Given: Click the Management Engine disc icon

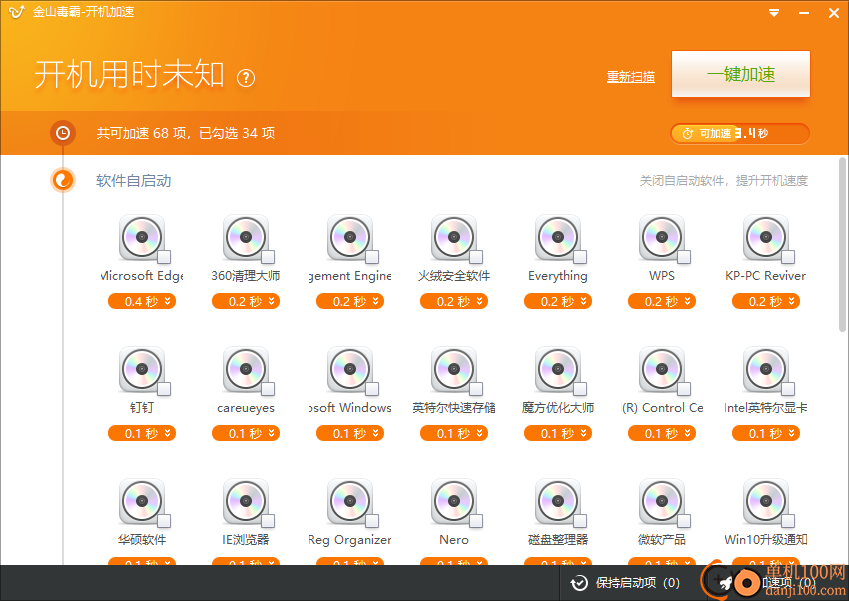Looking at the screenshot, I should click(350, 237).
